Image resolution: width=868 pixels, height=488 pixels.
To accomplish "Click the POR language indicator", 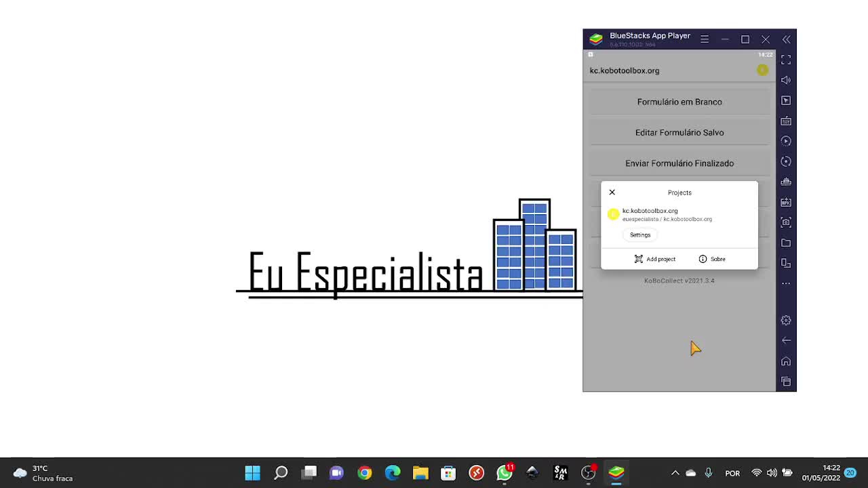I will click(732, 473).
